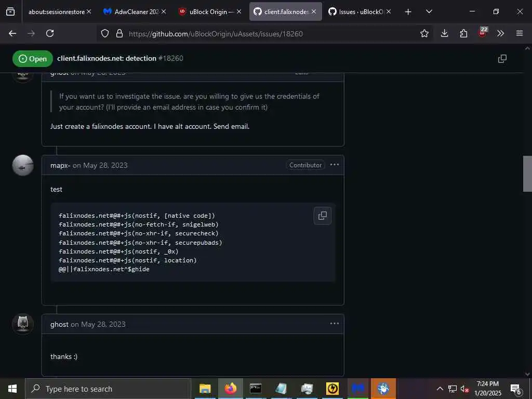Click the green Open status badge
Screen dimensions: 532x399
tap(33, 59)
